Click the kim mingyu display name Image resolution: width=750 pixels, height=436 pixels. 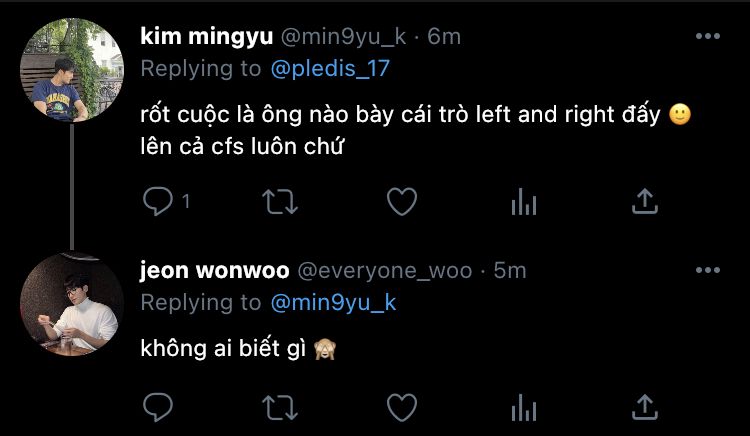click(x=207, y=37)
